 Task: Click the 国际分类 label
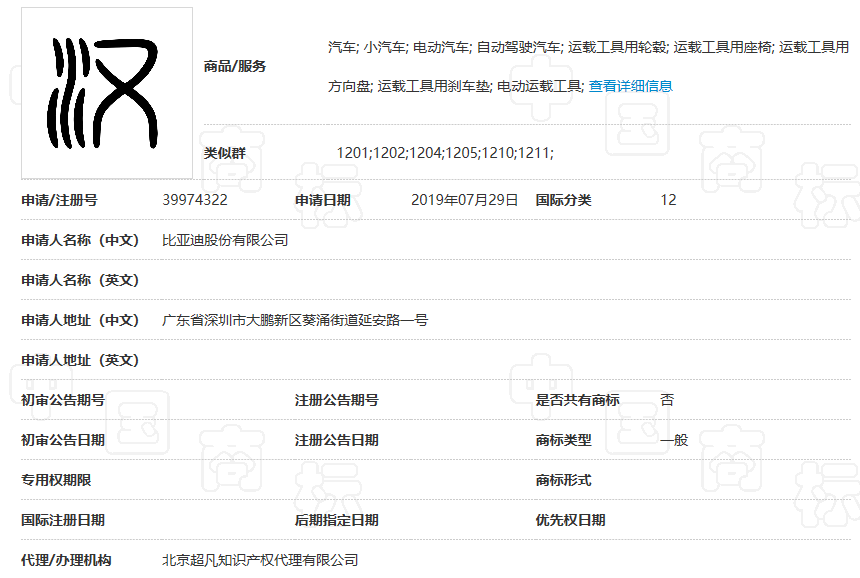pos(563,200)
